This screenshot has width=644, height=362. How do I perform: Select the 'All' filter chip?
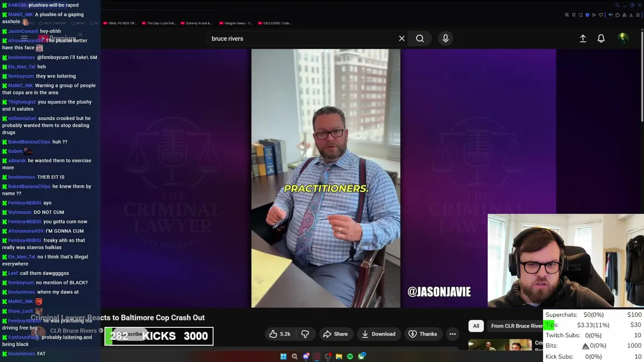click(476, 326)
